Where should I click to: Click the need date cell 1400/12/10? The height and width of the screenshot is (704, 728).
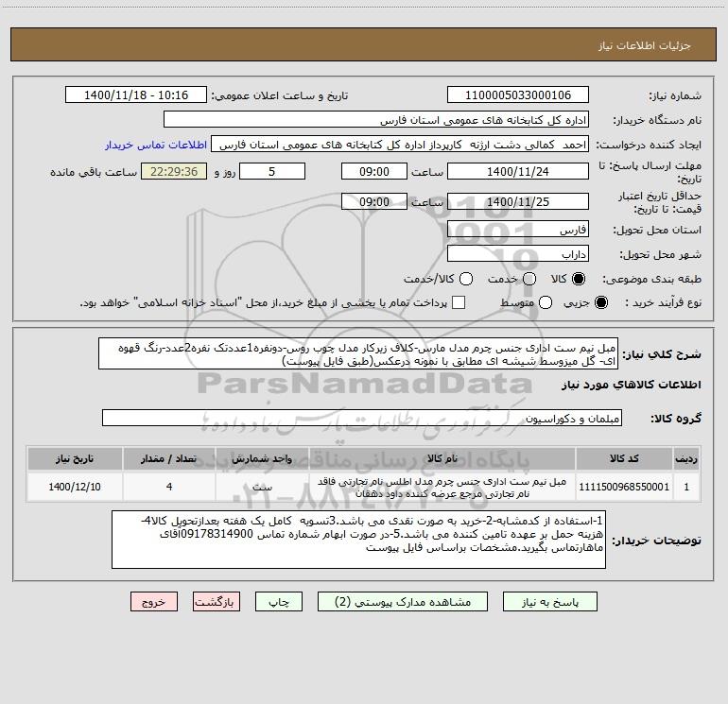point(75,487)
